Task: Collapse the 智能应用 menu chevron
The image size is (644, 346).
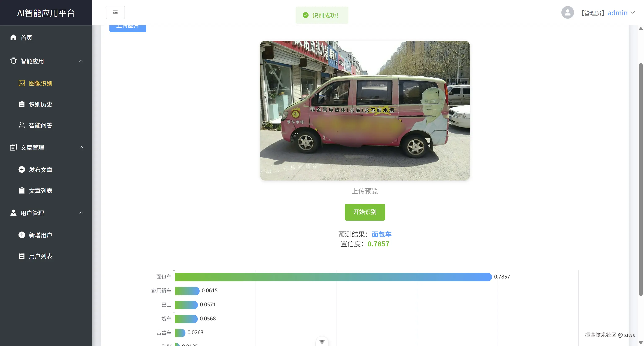Action: (81, 61)
